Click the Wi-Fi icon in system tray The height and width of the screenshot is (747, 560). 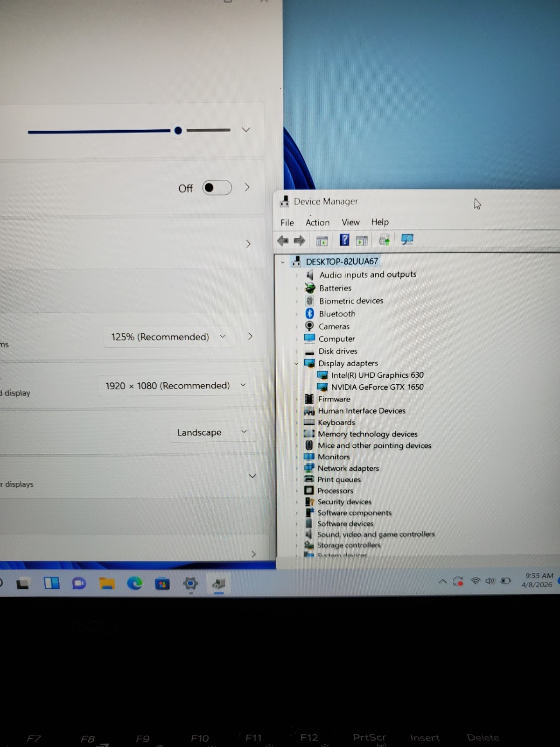tap(475, 581)
